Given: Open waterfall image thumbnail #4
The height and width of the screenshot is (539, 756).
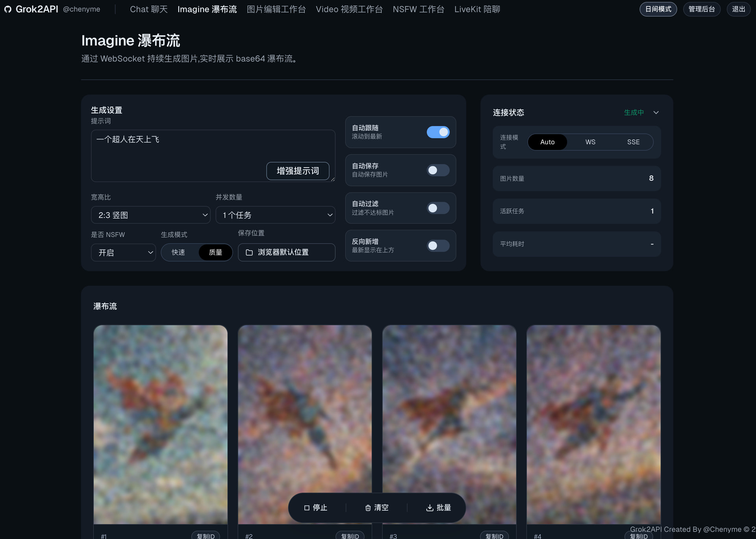Looking at the screenshot, I should [x=593, y=424].
